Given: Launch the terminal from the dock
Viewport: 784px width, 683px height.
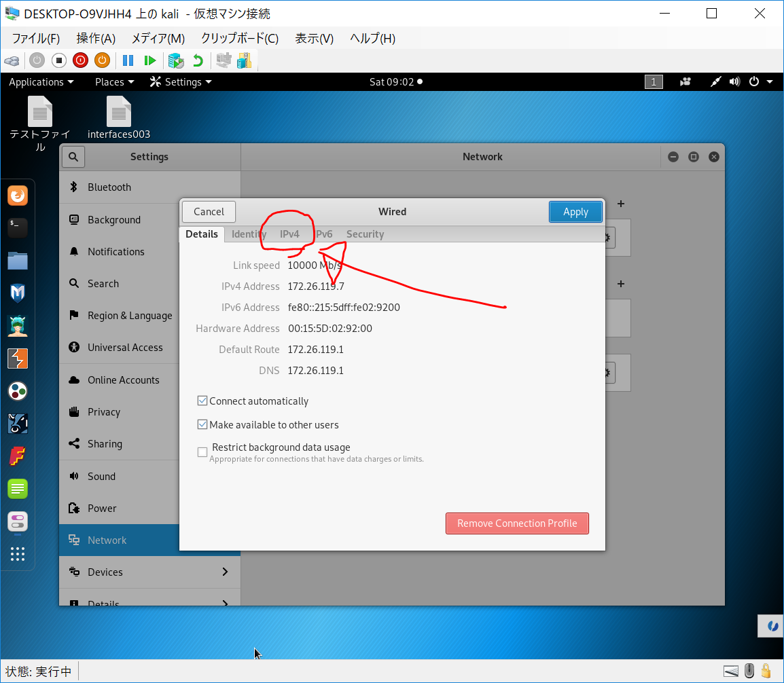Looking at the screenshot, I should [18, 227].
